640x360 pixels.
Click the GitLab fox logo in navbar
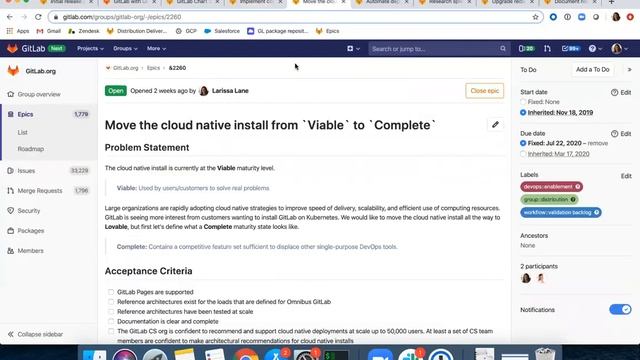(12, 49)
